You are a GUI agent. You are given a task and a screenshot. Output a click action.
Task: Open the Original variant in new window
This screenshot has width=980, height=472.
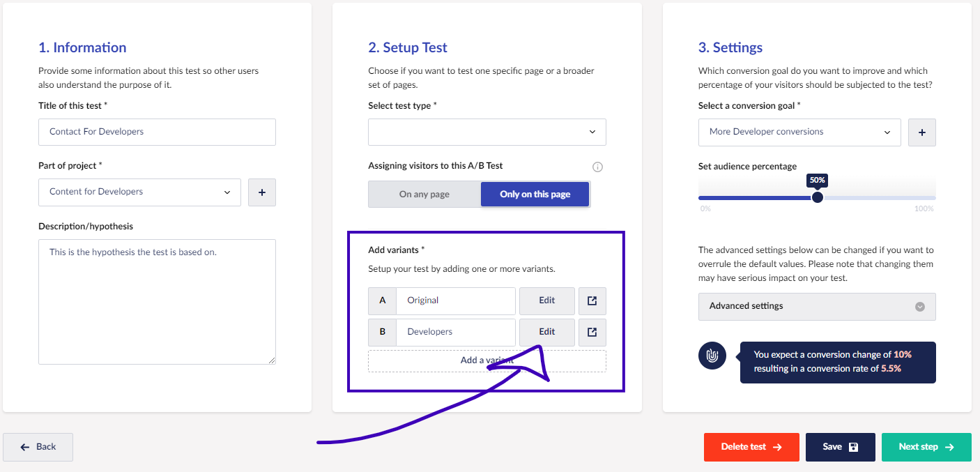tap(592, 300)
